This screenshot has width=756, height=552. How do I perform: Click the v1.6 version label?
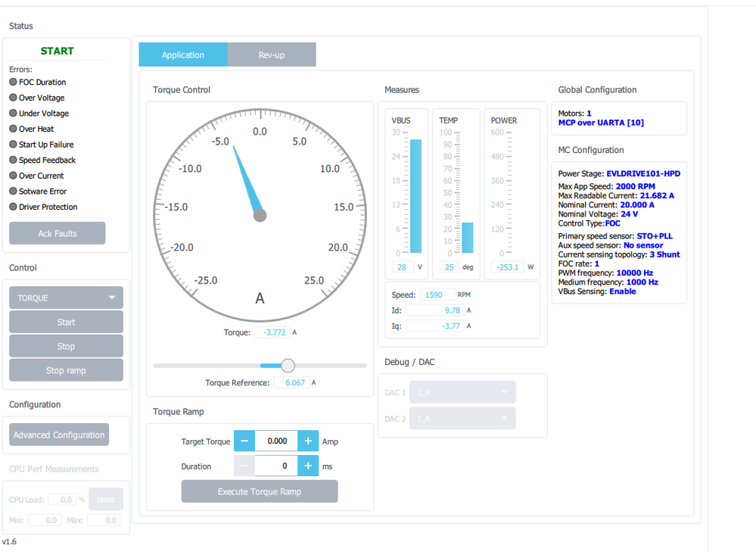point(9,541)
